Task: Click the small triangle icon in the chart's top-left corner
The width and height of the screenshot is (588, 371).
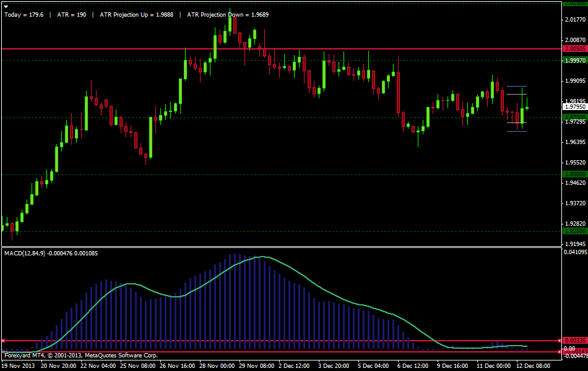Action: click(x=6, y=6)
